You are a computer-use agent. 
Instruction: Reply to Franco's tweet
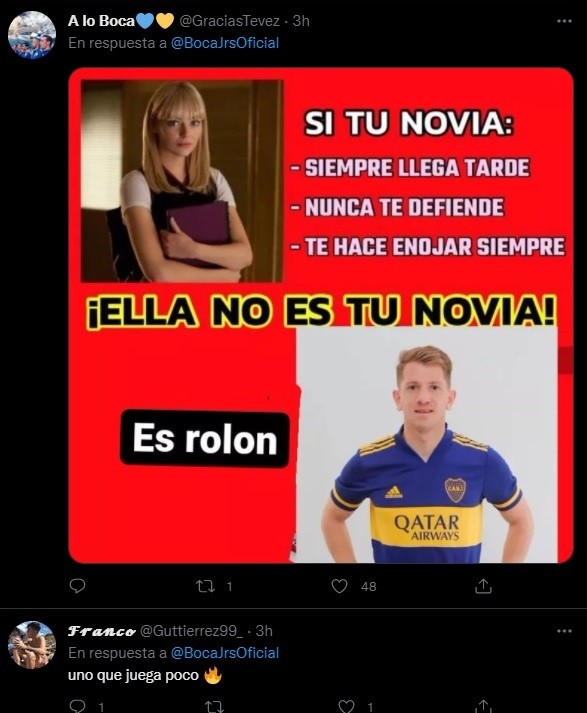pos(77,706)
